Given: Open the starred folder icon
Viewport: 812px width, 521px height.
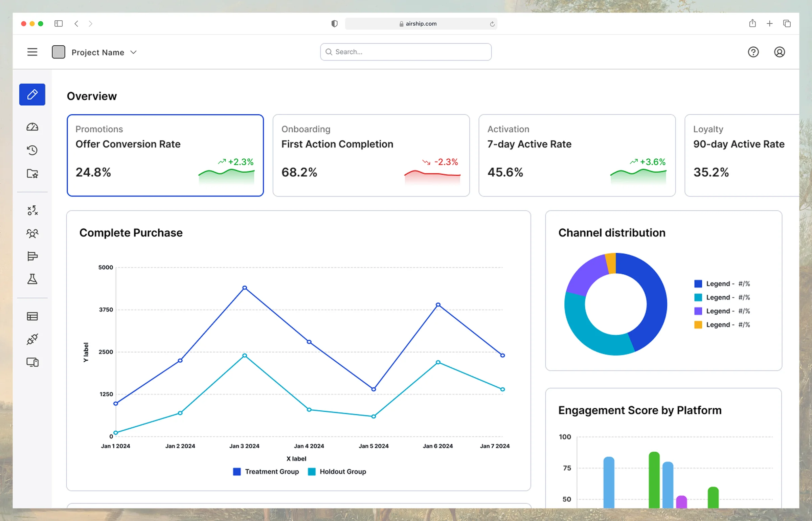Looking at the screenshot, I should click(x=32, y=173).
